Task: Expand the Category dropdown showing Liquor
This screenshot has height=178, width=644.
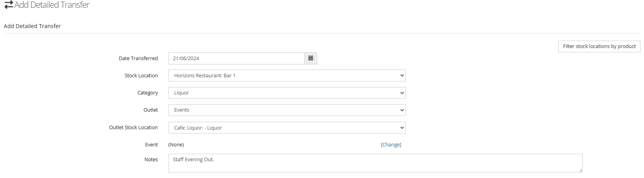Action: pos(287,93)
